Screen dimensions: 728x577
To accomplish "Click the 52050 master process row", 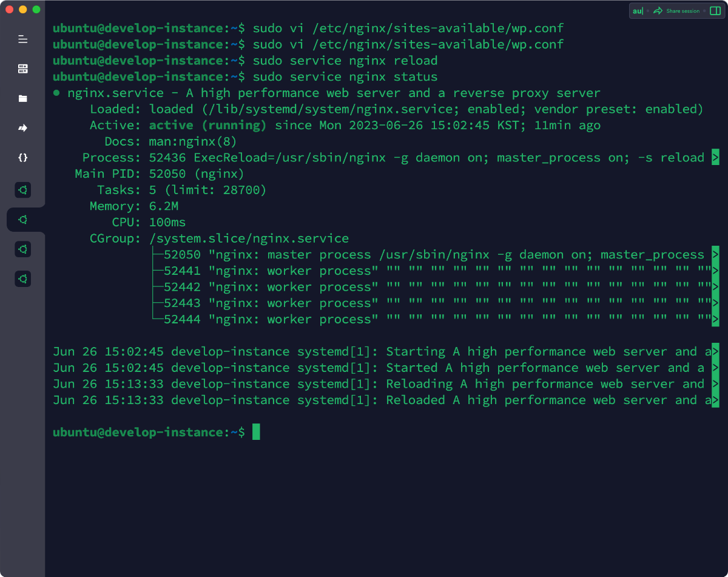I will (434, 255).
